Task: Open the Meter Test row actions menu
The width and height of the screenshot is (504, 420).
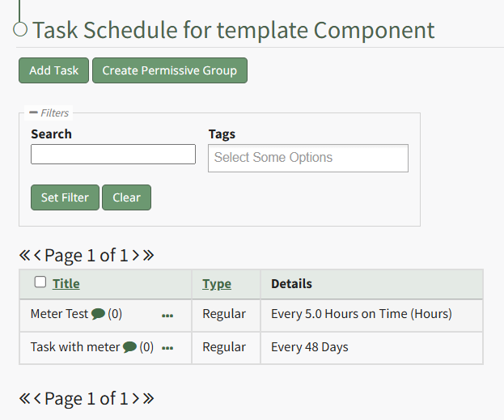Action: (x=167, y=316)
